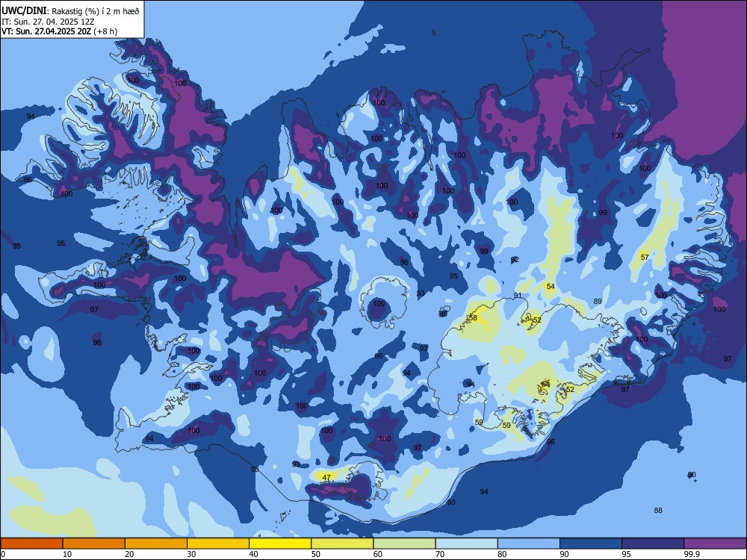Screen dimensions: 747x560
Task: Pick the dark indigo 95–99.9 legend swatch
Action: click(x=653, y=544)
